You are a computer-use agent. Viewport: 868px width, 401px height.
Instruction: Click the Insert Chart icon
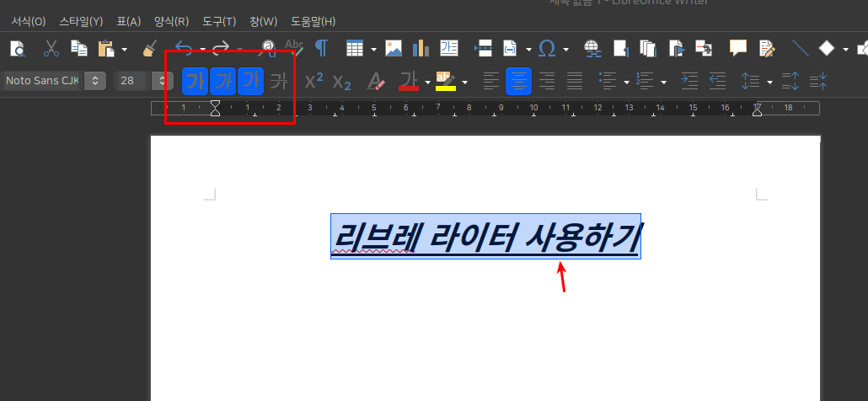click(x=421, y=48)
